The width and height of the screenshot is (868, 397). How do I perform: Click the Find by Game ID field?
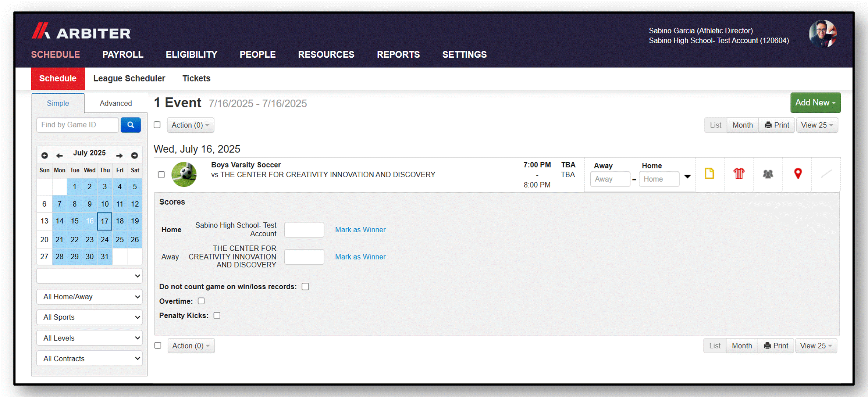[78, 125]
